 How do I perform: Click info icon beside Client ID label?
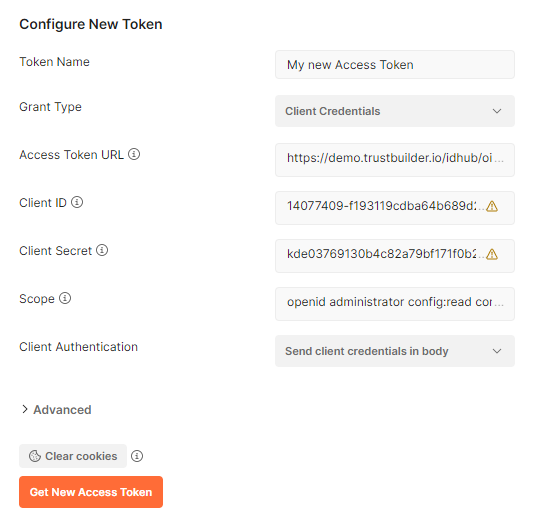[x=77, y=202]
